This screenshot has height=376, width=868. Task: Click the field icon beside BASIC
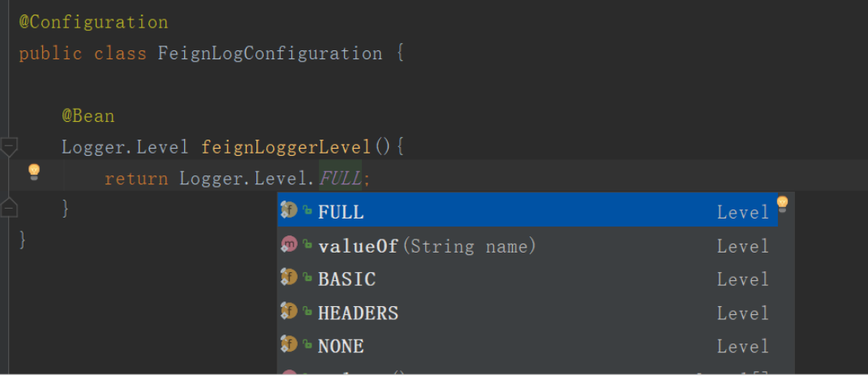point(289,278)
